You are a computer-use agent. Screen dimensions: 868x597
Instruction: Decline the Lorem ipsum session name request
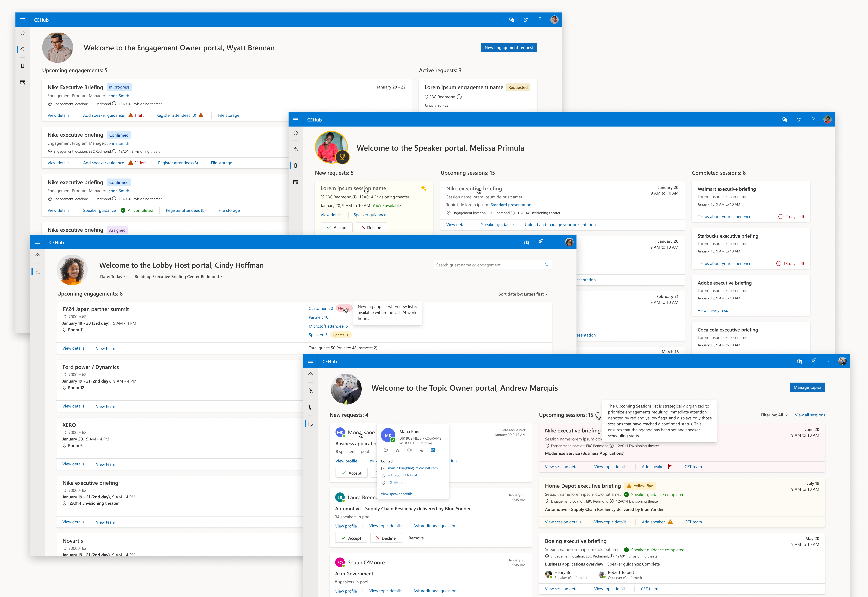[x=371, y=227]
